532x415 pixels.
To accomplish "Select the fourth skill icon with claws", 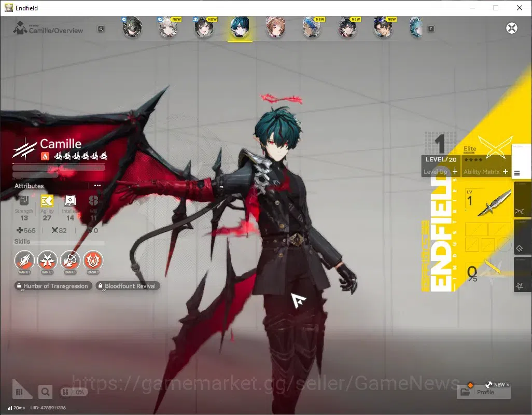I will pos(93,260).
